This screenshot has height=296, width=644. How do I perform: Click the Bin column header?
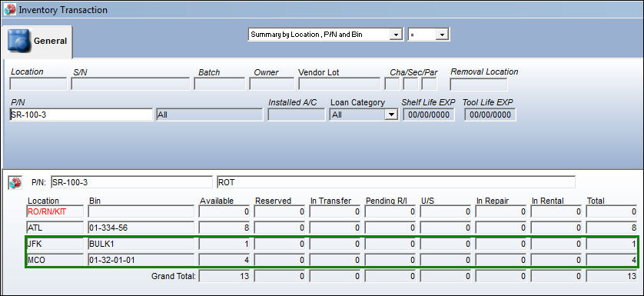(x=95, y=201)
